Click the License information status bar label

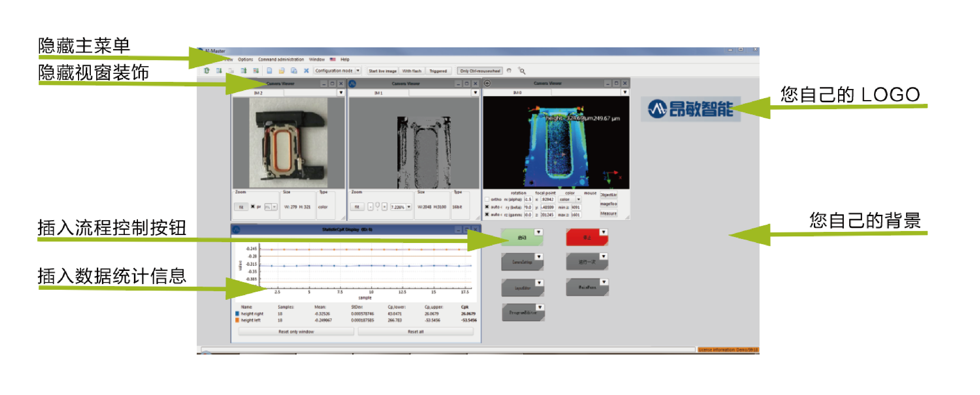[728, 350]
